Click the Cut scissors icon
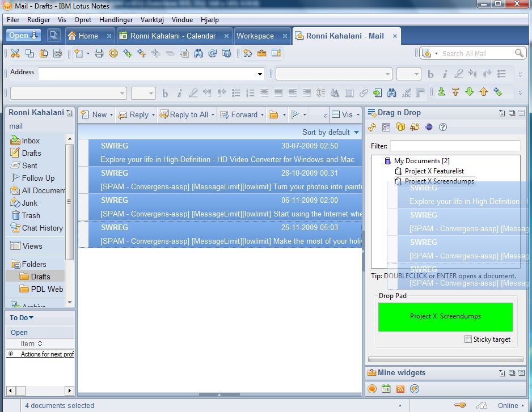Image resolution: width=532 pixels, height=412 pixels. click(x=15, y=53)
